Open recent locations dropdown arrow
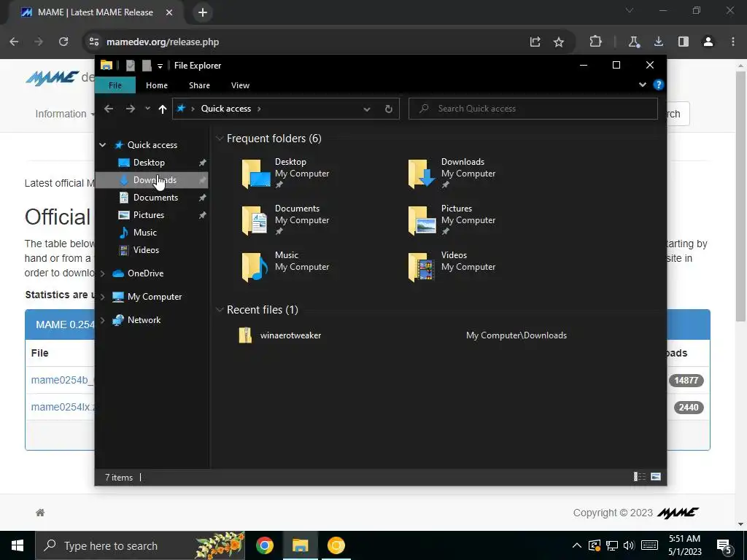Screen dimensions: 747x560 click(x=147, y=109)
